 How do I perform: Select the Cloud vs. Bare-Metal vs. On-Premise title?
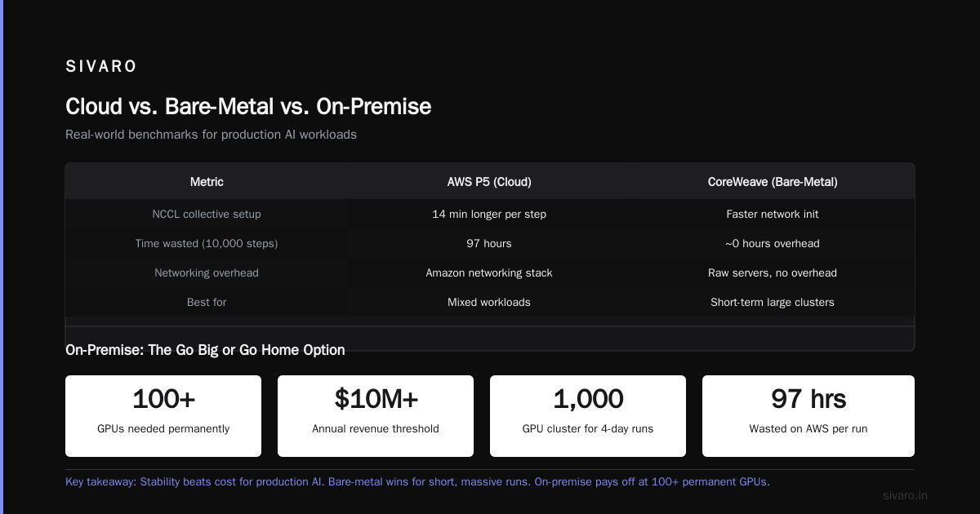pyautogui.click(x=248, y=107)
